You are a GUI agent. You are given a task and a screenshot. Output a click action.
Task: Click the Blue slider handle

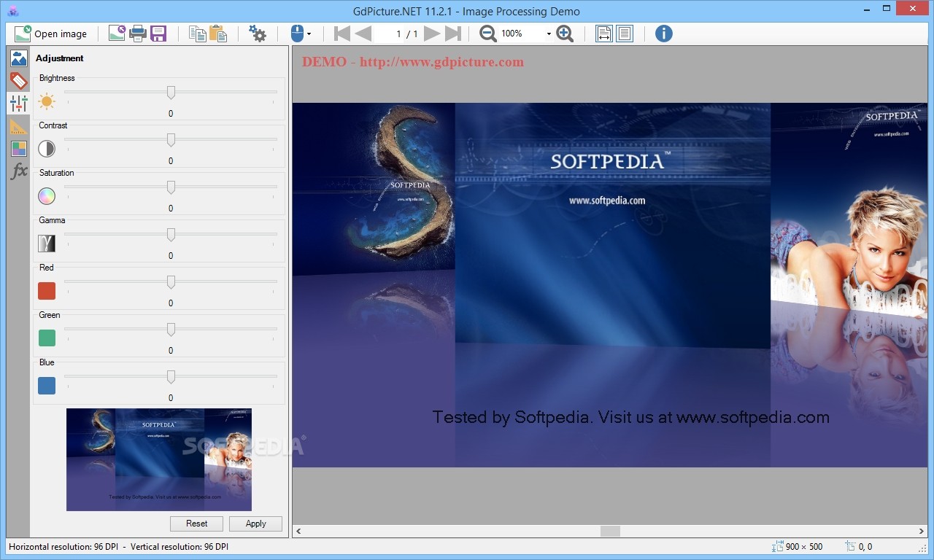coord(171,377)
